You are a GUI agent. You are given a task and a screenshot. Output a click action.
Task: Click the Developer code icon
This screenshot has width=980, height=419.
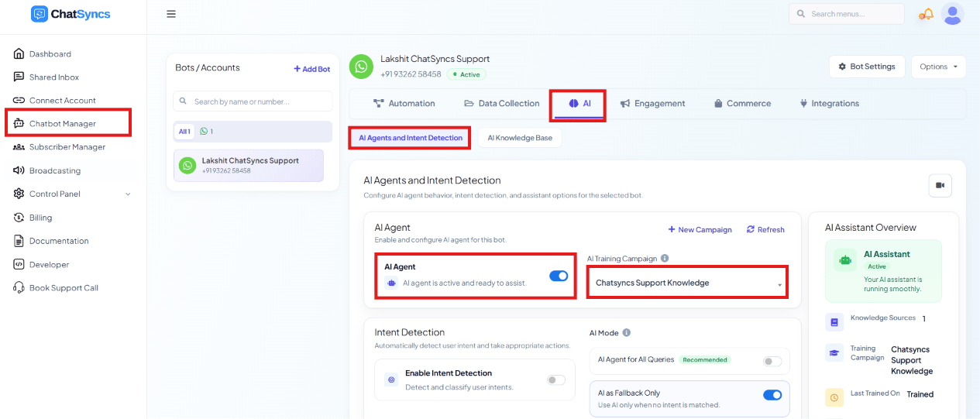pyautogui.click(x=19, y=264)
